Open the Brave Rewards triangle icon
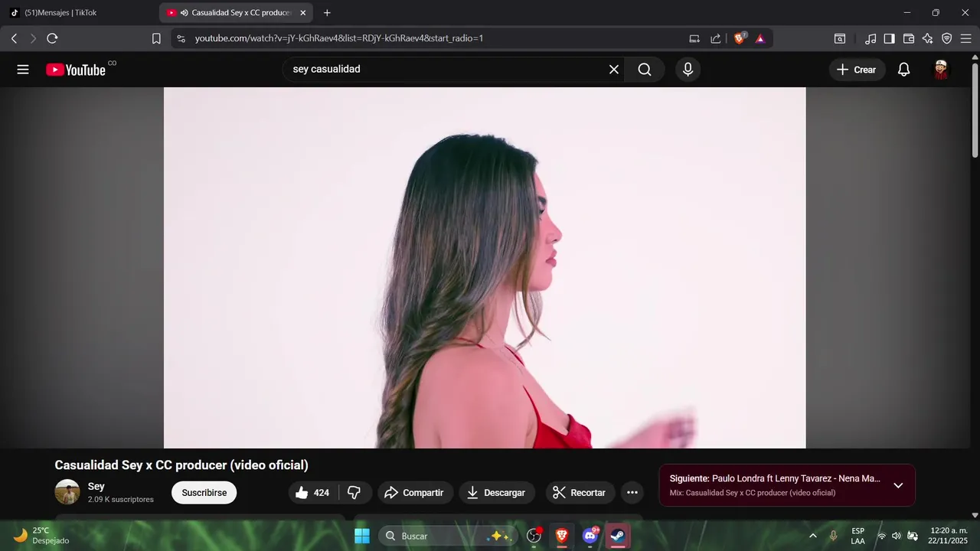Screen dimensions: 980x551 [760, 38]
